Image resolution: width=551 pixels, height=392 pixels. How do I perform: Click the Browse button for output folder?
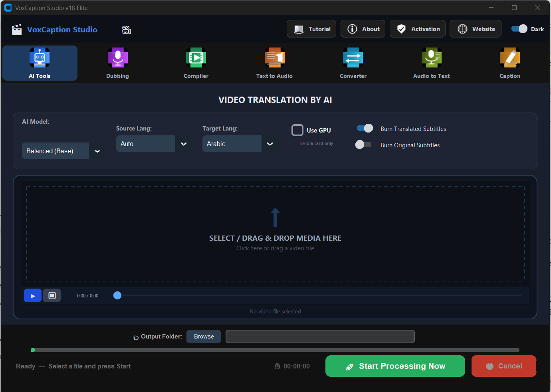[203, 336]
